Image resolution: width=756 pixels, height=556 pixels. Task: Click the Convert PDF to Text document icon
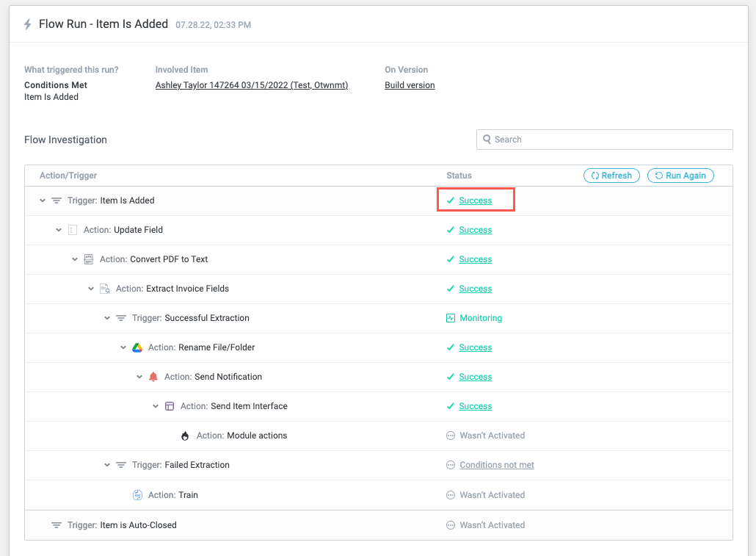[89, 259]
